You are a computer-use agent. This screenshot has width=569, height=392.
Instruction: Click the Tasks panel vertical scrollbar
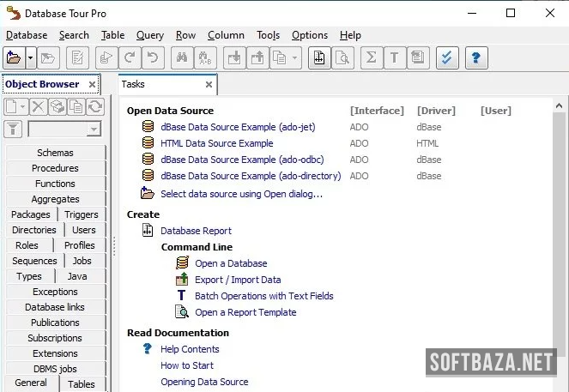(x=559, y=214)
